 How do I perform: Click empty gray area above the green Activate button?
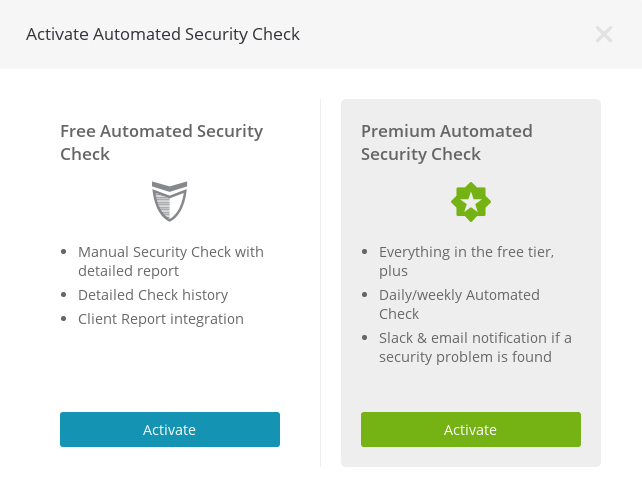tap(470, 388)
